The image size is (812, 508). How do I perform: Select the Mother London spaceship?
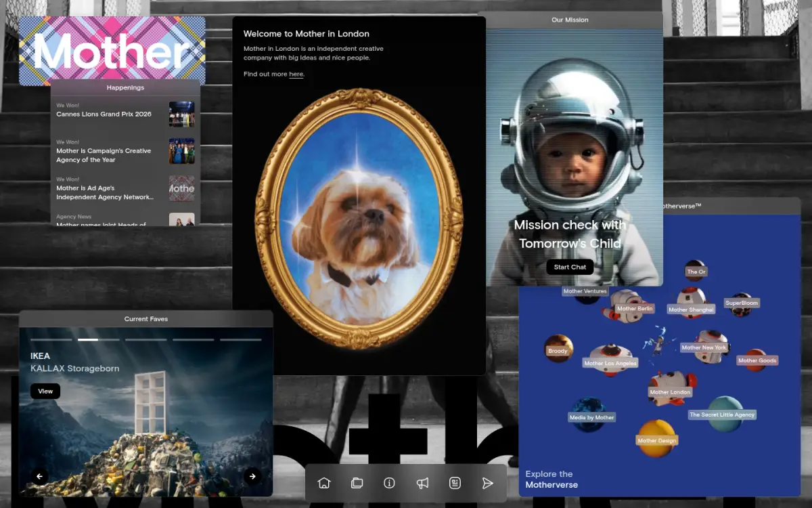pos(670,388)
